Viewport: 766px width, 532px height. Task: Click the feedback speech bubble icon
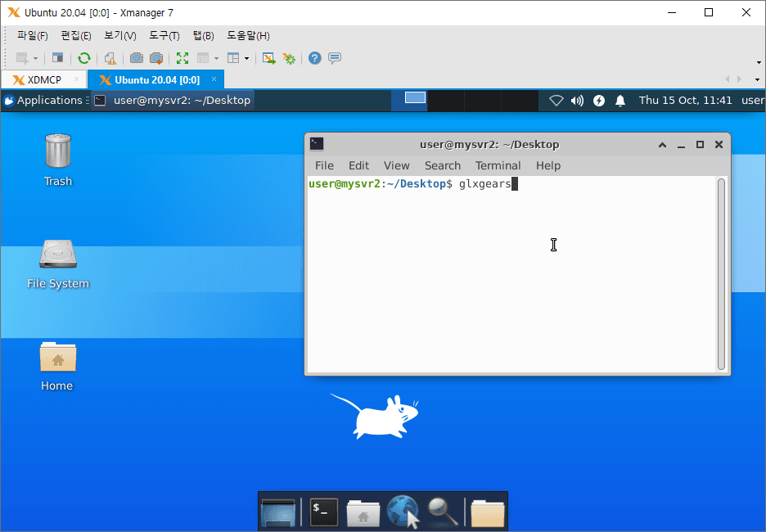click(335, 58)
